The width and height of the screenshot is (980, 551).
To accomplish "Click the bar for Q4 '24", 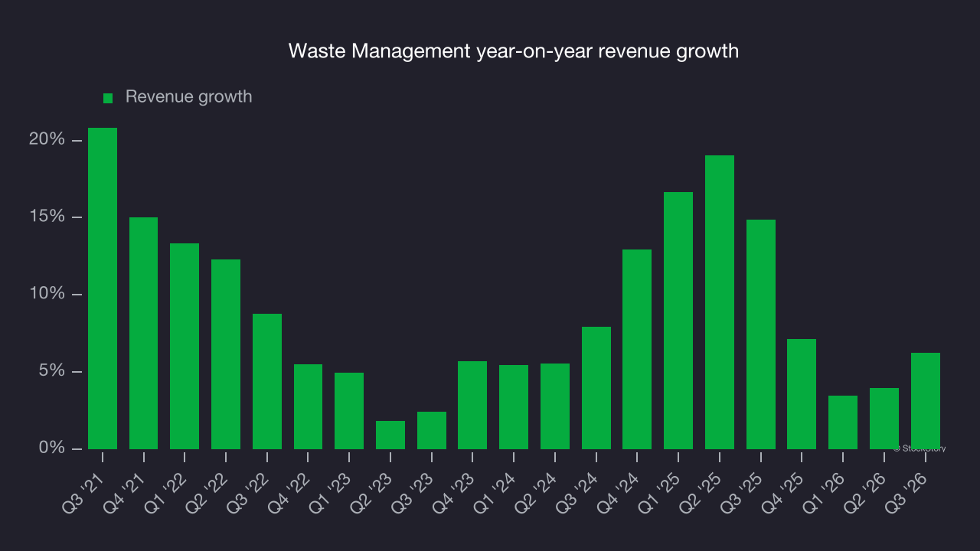I will pyautogui.click(x=637, y=349).
